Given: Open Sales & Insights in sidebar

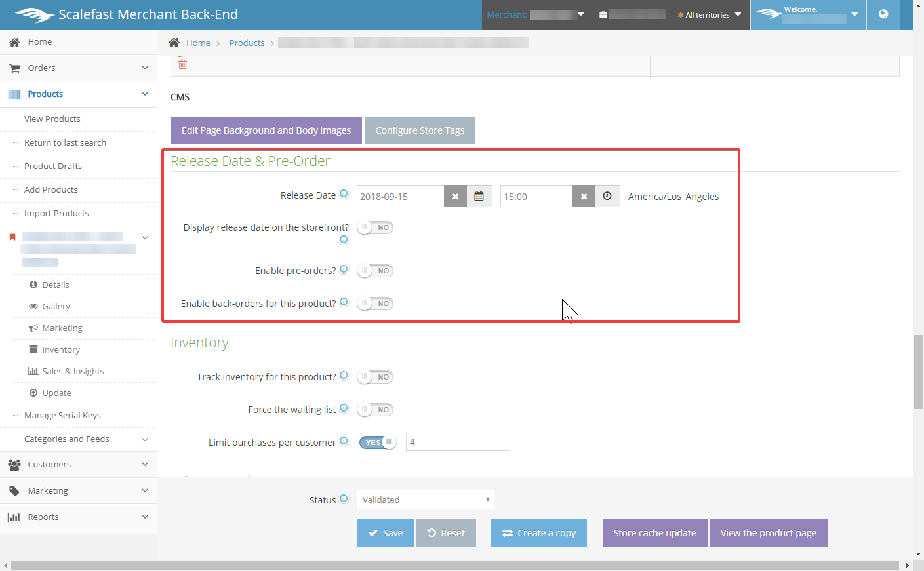Looking at the screenshot, I should pyautogui.click(x=73, y=372).
